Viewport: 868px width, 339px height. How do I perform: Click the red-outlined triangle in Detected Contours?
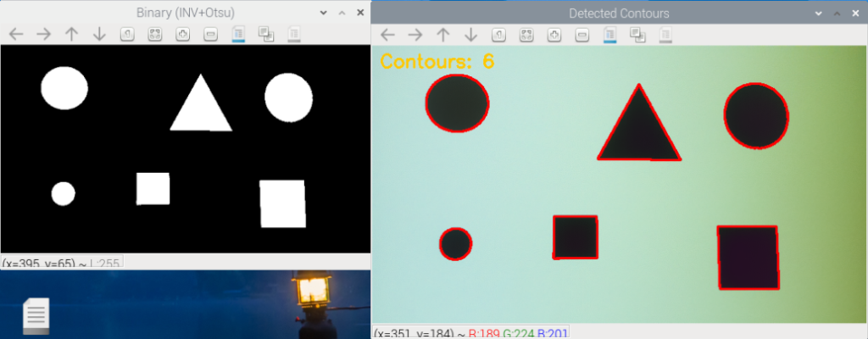639,132
